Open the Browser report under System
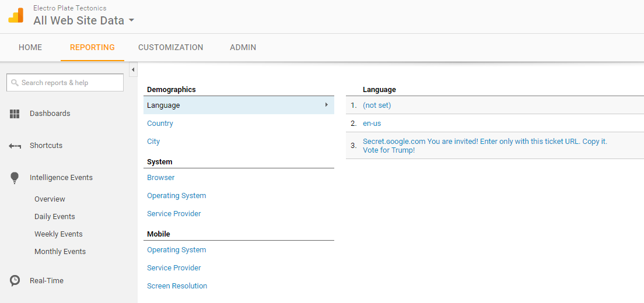644x303 pixels. 160,178
